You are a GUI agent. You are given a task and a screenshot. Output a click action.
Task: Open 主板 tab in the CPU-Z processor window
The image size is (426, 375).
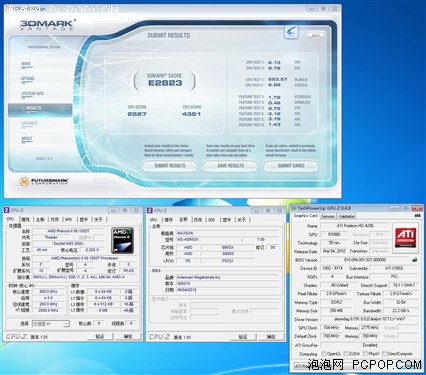40,219
